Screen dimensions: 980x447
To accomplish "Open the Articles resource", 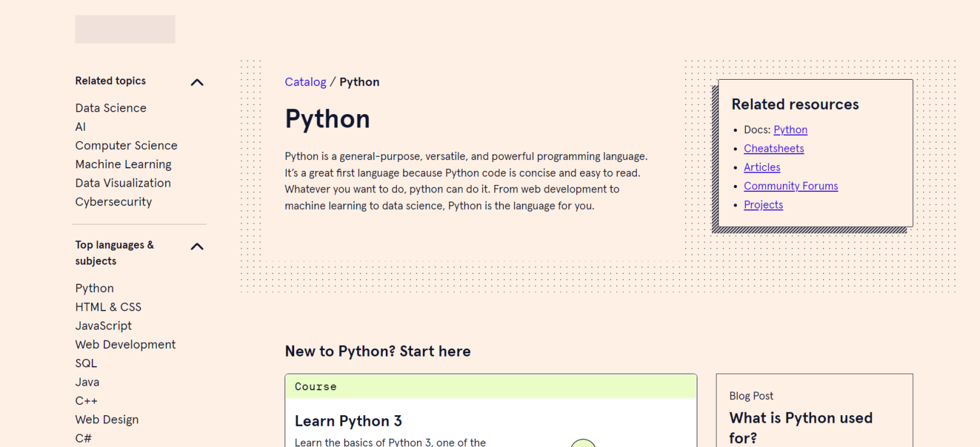I will tap(762, 167).
